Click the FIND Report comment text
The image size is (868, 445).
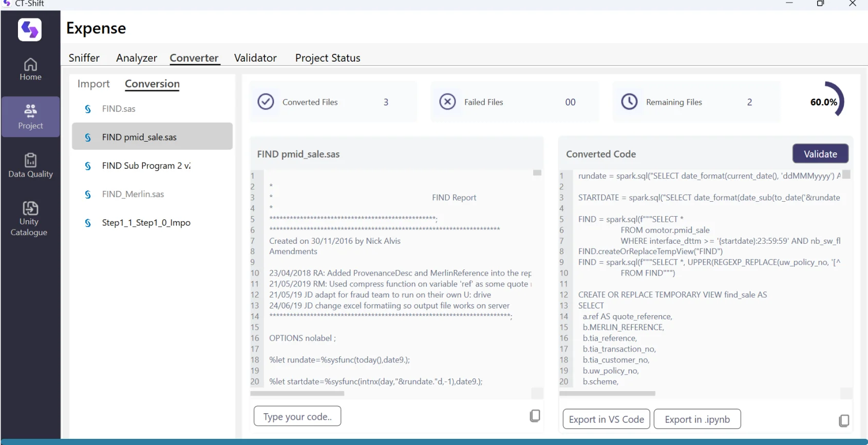point(454,198)
